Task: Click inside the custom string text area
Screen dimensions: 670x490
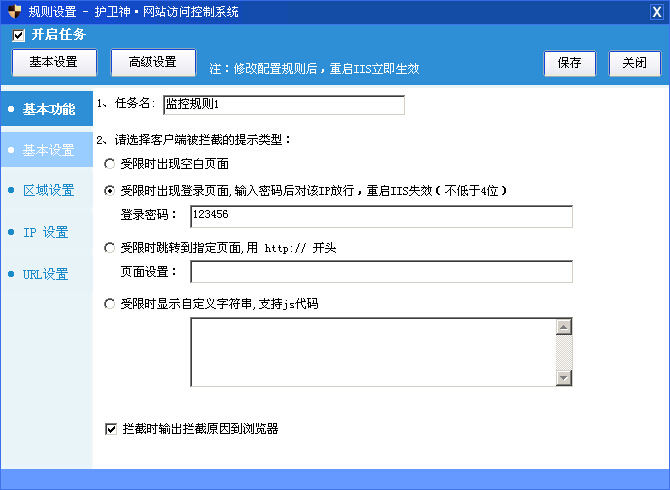Action: point(373,352)
